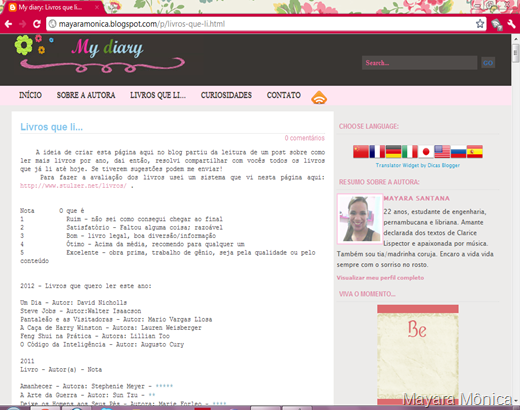
Task: Translate page using the German flag
Action: 393,152
